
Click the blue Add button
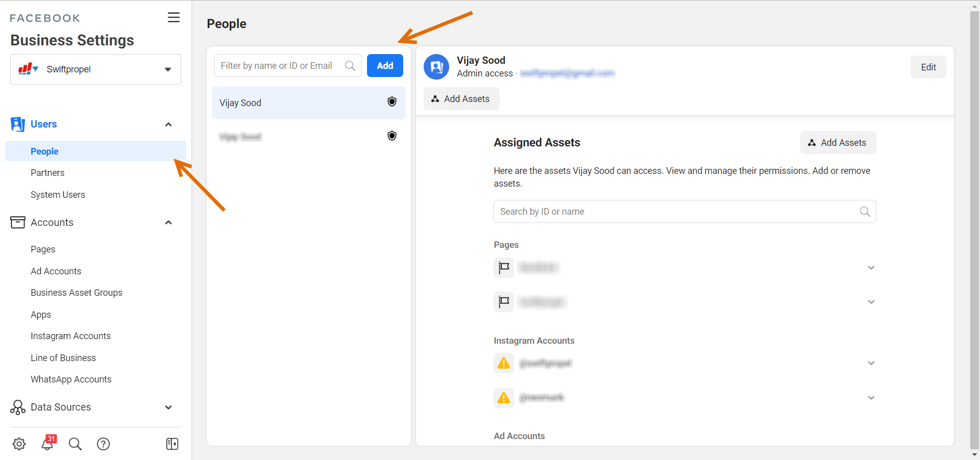tap(385, 66)
